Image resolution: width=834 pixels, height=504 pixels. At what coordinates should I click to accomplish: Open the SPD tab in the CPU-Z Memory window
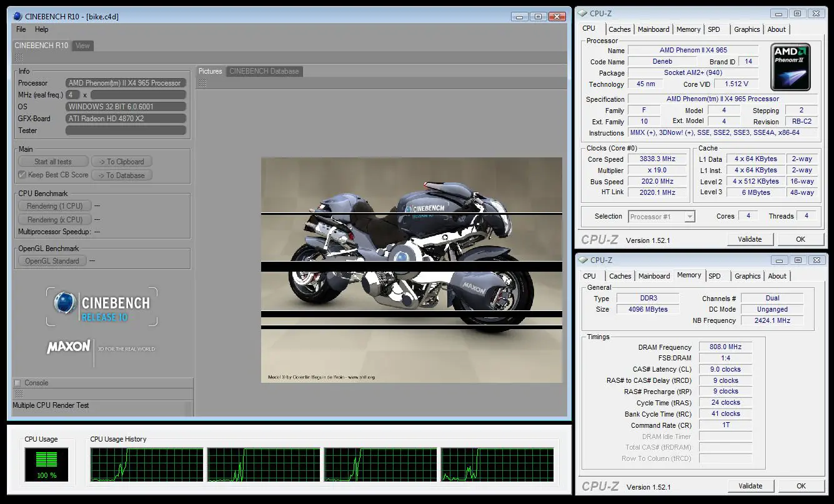715,276
